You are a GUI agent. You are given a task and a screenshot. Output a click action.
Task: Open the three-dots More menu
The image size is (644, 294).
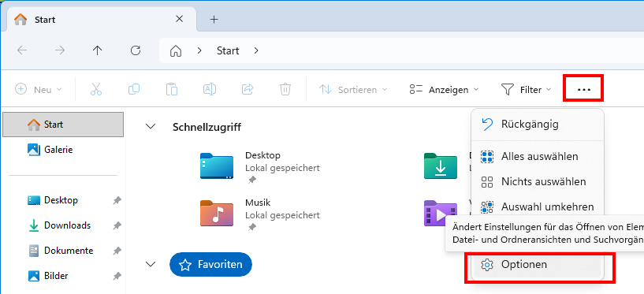point(583,89)
